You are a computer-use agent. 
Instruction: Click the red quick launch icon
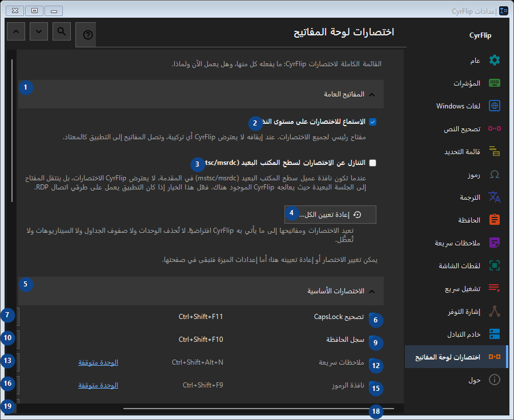point(495,288)
